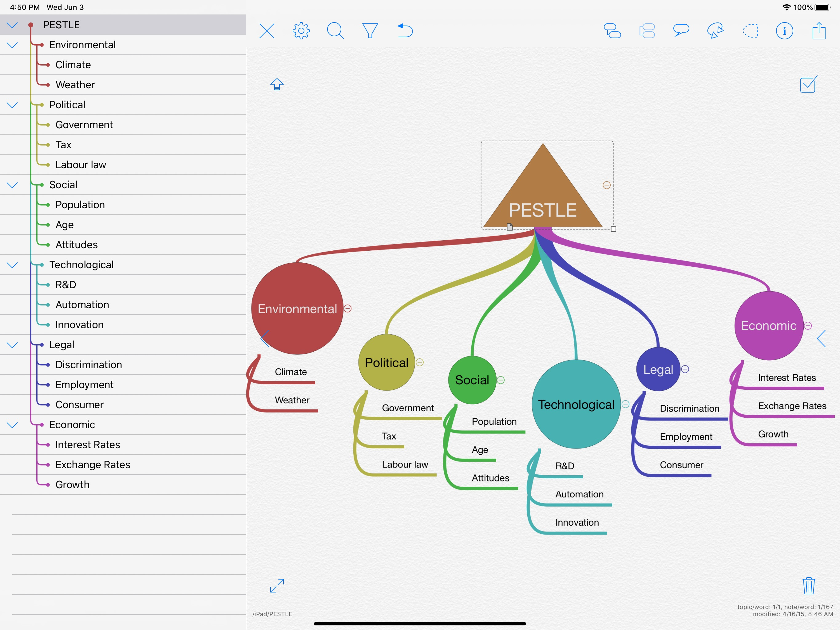Select Labour law in the outline
Image resolution: width=840 pixels, height=630 pixels.
pos(81,165)
